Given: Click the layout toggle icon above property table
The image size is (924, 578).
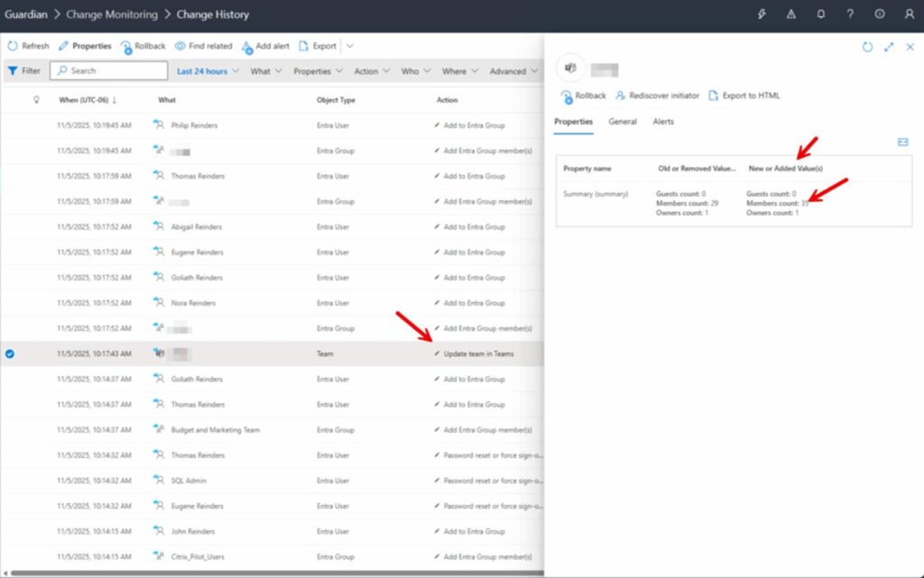Looking at the screenshot, I should [902, 142].
